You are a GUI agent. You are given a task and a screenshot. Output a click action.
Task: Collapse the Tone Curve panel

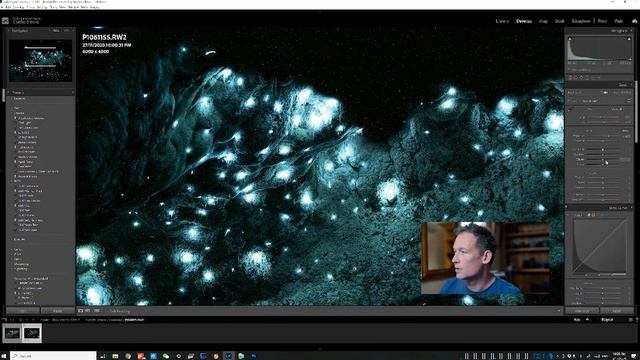coord(631,208)
